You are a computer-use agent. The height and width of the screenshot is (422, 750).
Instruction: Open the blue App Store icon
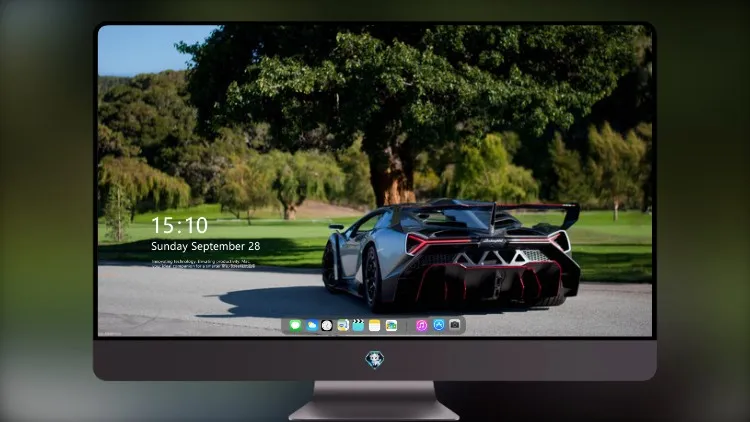click(439, 325)
